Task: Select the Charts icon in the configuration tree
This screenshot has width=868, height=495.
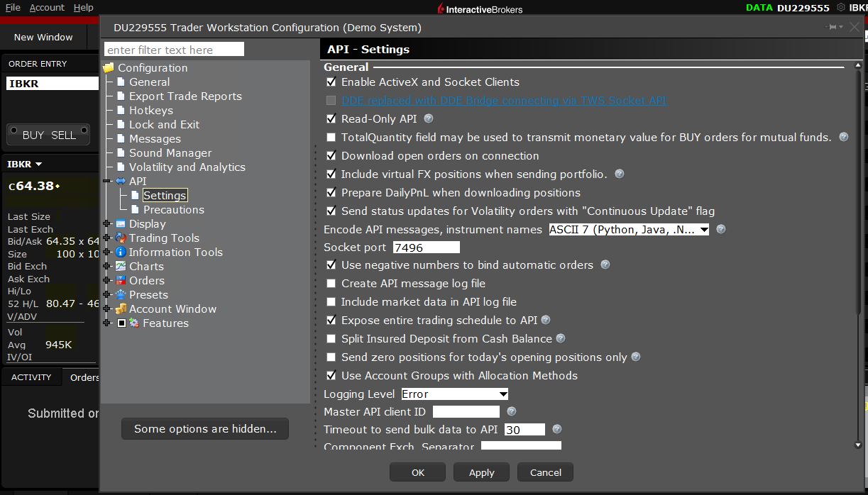Action: pos(121,266)
